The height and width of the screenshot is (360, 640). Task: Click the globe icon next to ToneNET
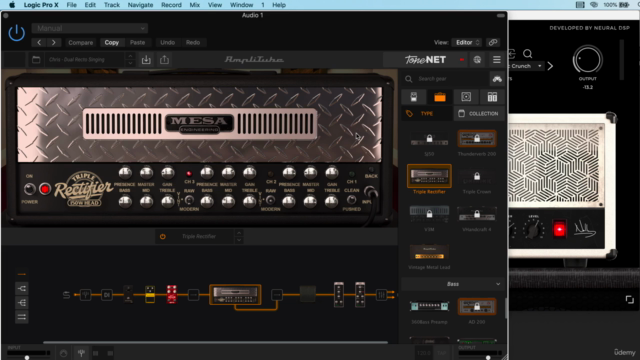[477, 60]
